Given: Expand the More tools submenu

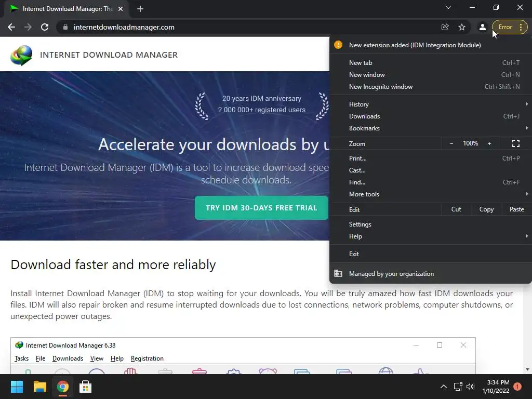Looking at the screenshot, I should [431, 194].
